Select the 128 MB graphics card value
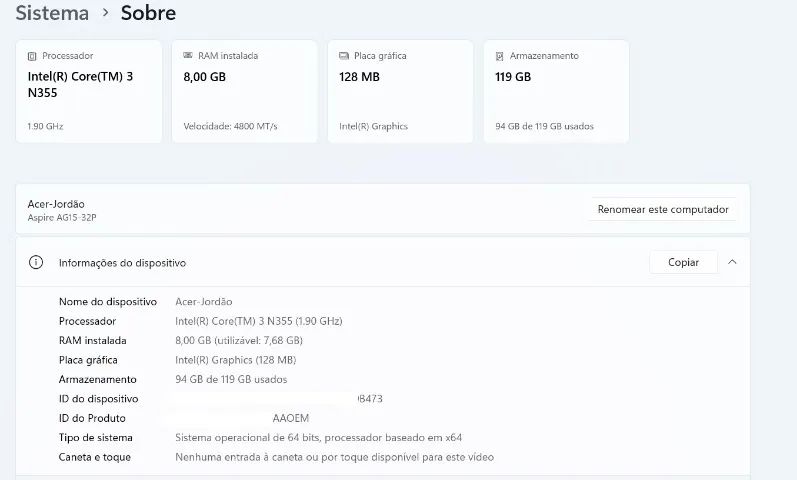 pos(359,77)
